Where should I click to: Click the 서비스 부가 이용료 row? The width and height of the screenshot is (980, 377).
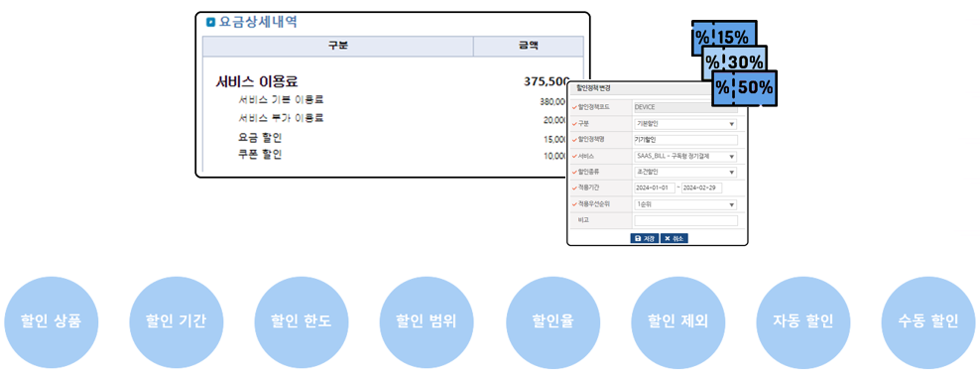[282, 119]
